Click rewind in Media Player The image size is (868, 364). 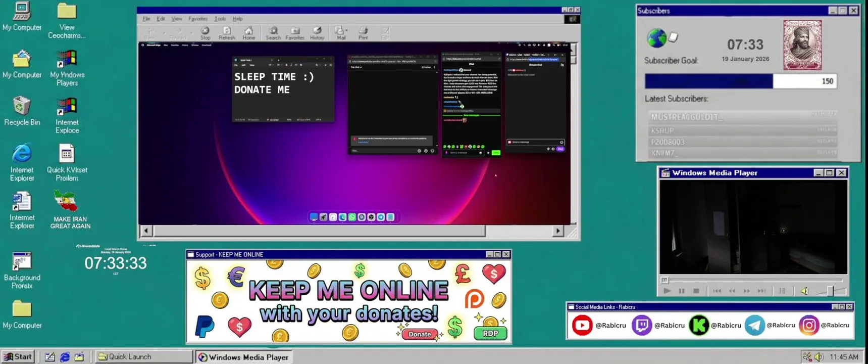coord(732,291)
